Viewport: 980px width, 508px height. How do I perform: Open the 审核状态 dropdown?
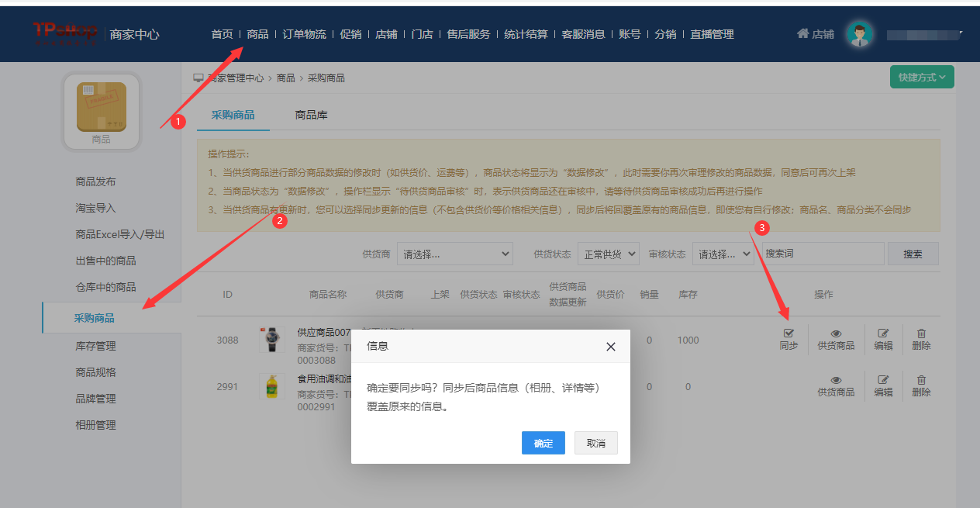coord(723,254)
